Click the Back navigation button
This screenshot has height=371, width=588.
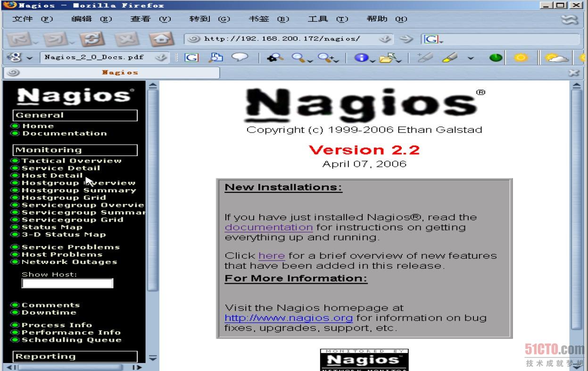coord(18,39)
